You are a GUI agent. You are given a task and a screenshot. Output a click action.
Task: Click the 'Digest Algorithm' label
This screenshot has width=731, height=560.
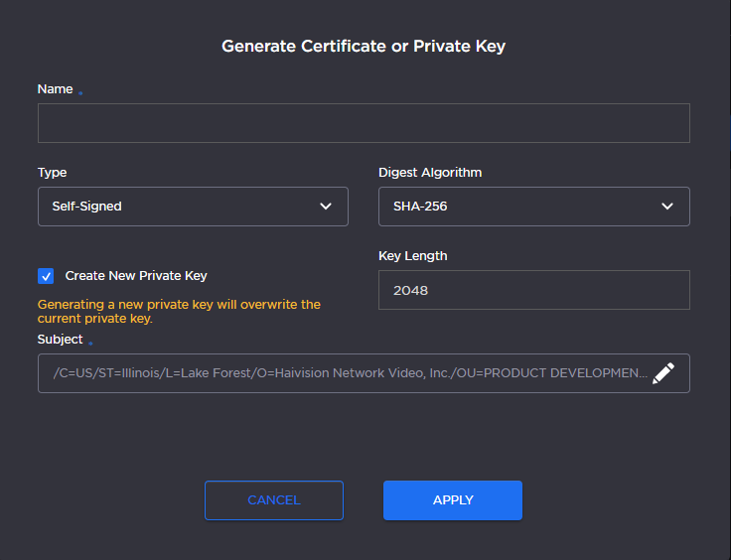[430, 173]
